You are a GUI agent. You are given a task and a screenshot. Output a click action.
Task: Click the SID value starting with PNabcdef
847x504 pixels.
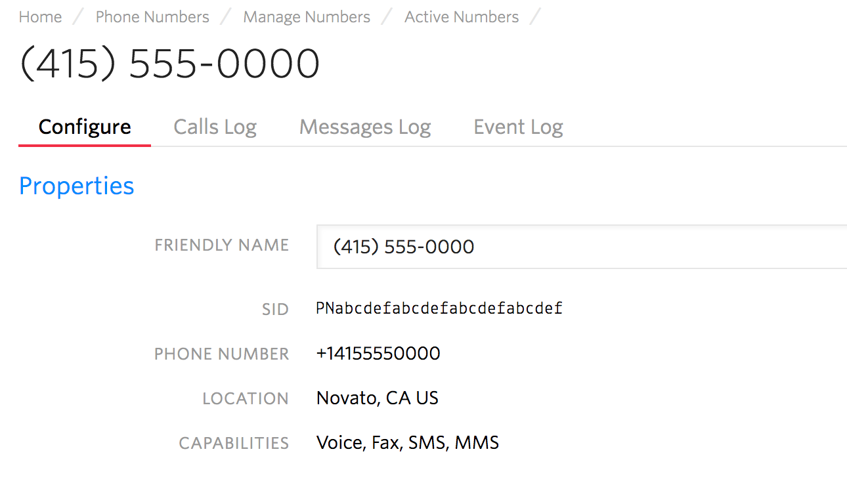point(439,308)
